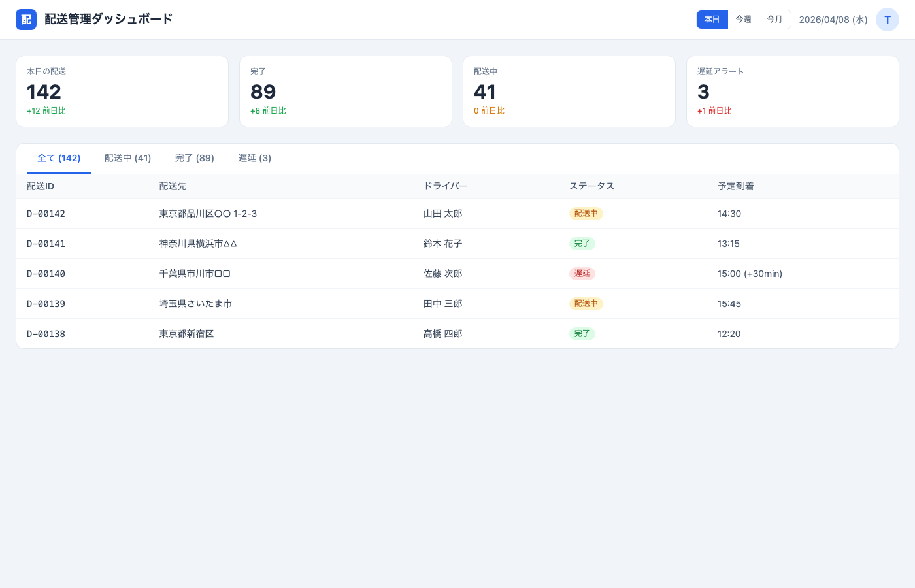Click the 予定到着 column header
The height and width of the screenshot is (588, 915).
pyautogui.click(x=736, y=186)
